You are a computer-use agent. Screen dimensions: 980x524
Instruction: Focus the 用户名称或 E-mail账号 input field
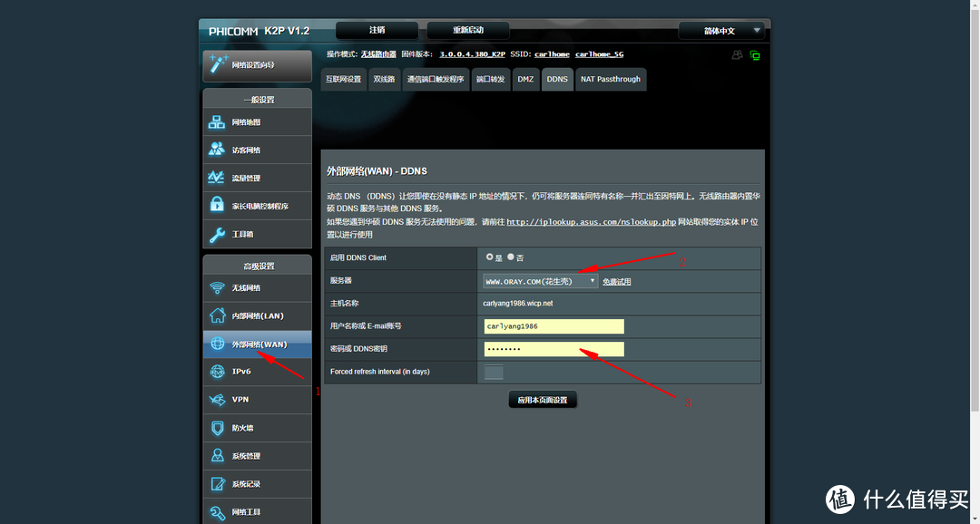click(x=554, y=326)
